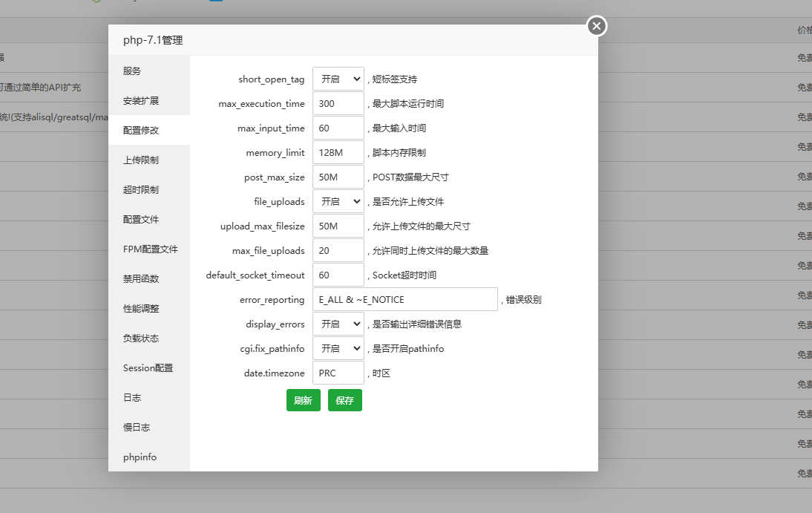The width and height of the screenshot is (812, 513).
Task: Show phpinfo tab
Action: pos(149,457)
